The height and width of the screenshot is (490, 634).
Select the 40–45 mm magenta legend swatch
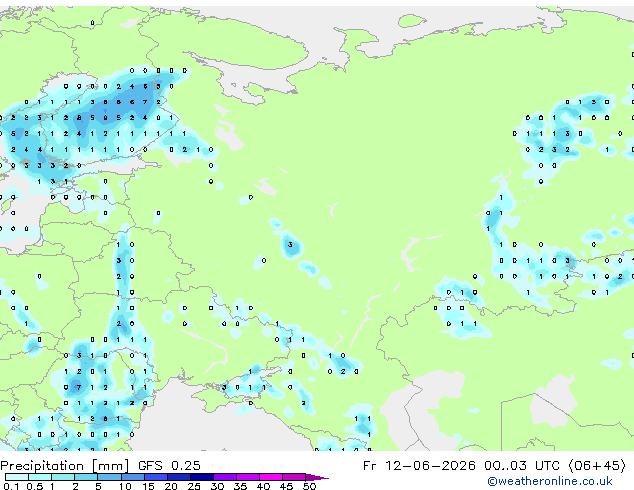271,477
